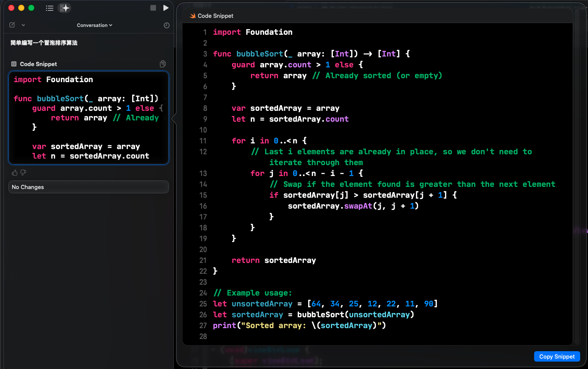Toggle the coding assistant sparkle icon
The height and width of the screenshot is (369, 588).
click(x=64, y=8)
